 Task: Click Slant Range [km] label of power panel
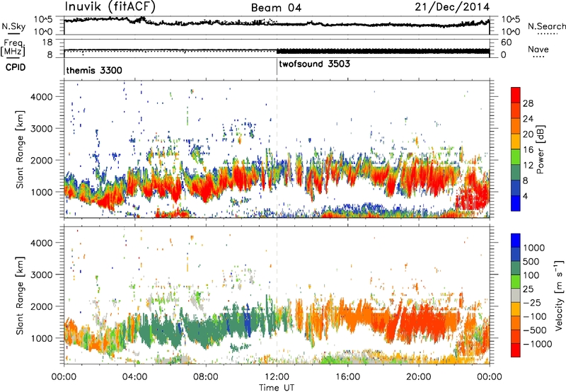20,149
